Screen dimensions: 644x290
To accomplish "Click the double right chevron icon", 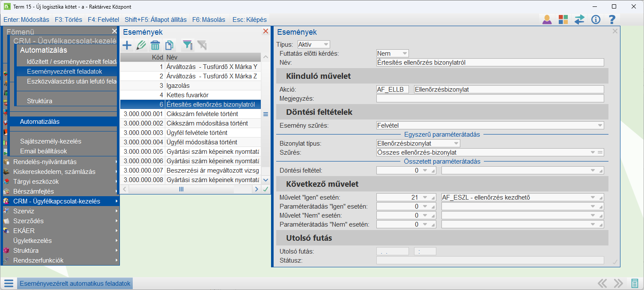I will [618, 283].
